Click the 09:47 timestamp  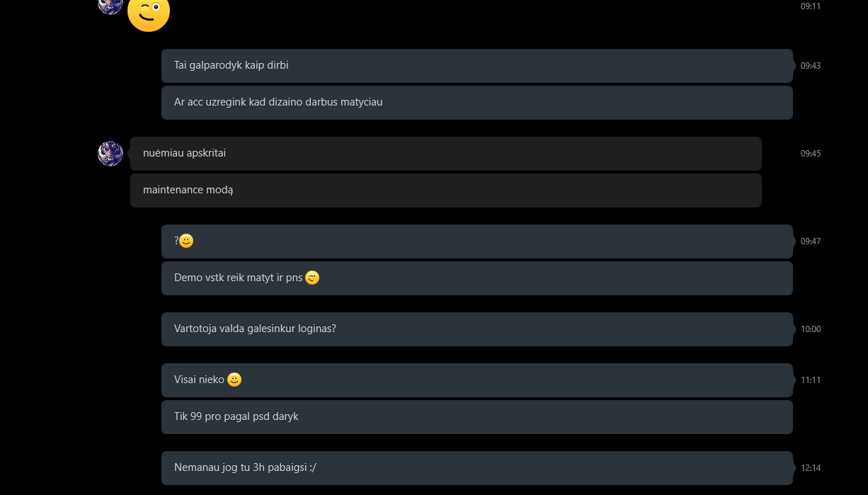[x=811, y=241]
